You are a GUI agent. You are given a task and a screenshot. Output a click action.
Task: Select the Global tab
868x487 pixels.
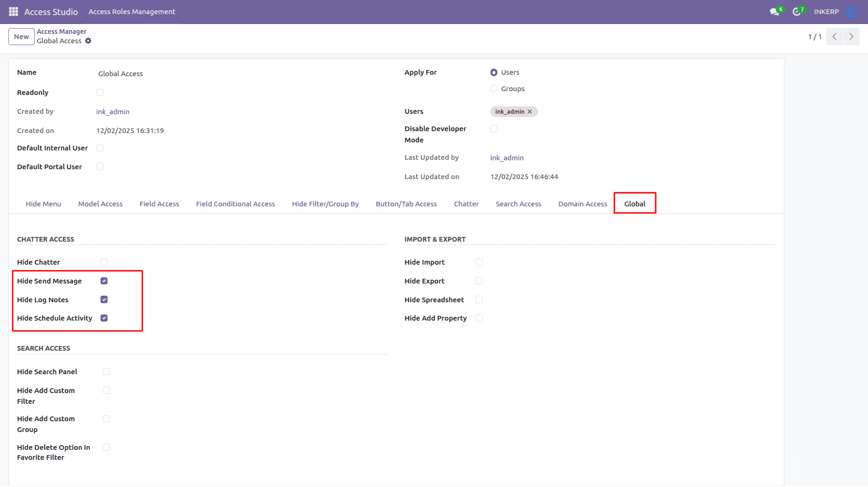[635, 204]
